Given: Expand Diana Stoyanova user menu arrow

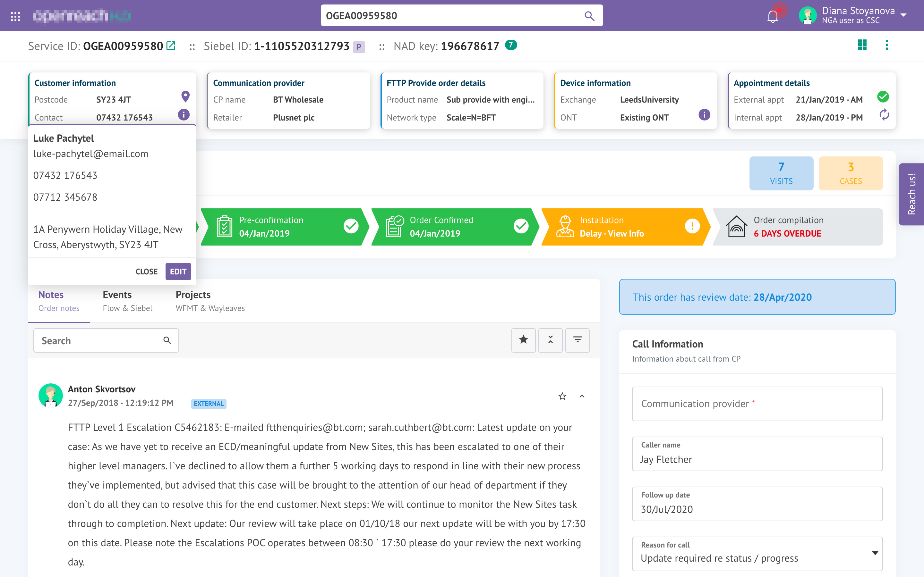Looking at the screenshot, I should click(903, 15).
